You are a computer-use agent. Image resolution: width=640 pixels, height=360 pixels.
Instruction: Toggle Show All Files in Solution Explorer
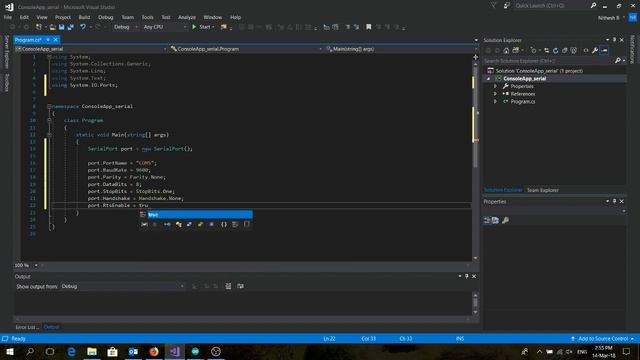[574, 51]
